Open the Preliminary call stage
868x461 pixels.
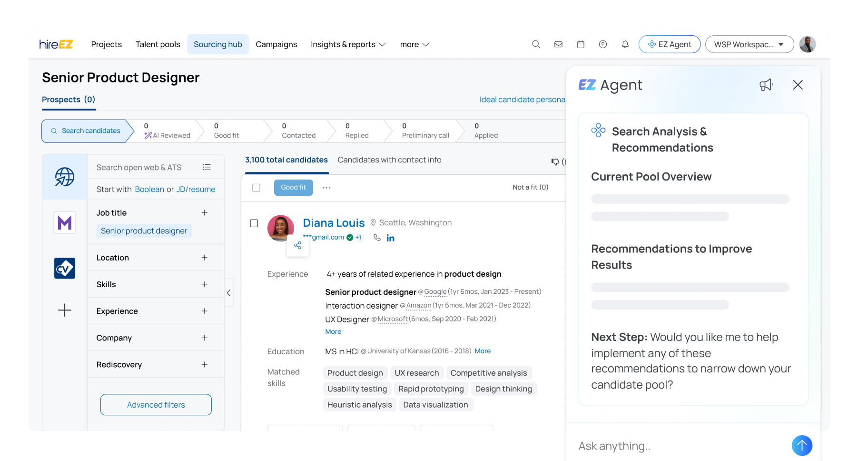(425, 131)
